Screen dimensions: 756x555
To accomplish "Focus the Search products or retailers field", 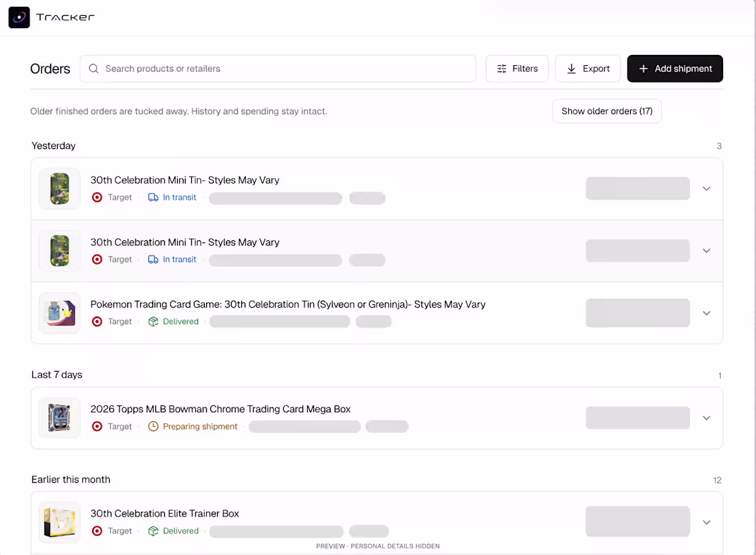I will [x=278, y=69].
